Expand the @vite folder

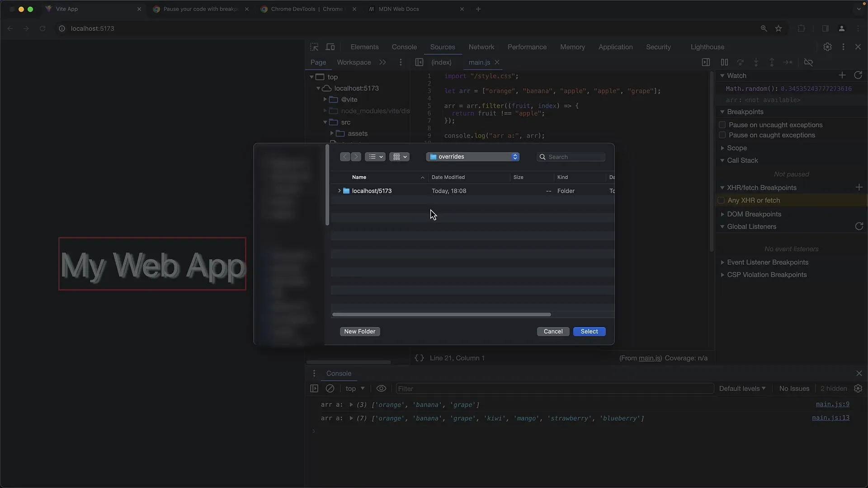pyautogui.click(x=325, y=99)
